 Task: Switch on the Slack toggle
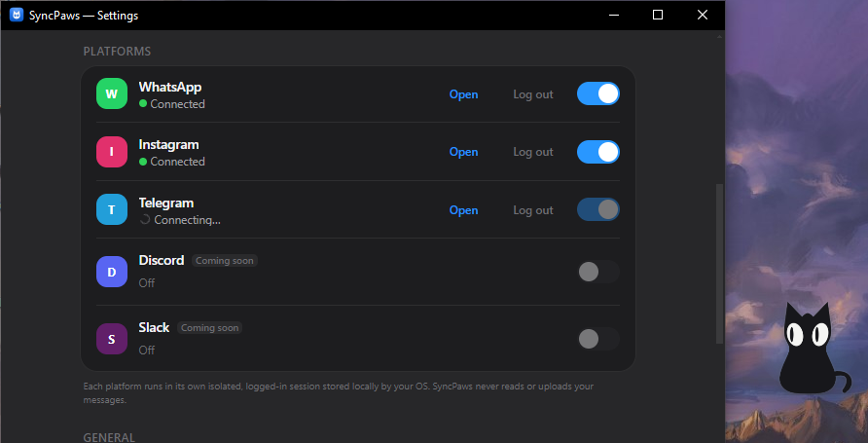tap(597, 339)
